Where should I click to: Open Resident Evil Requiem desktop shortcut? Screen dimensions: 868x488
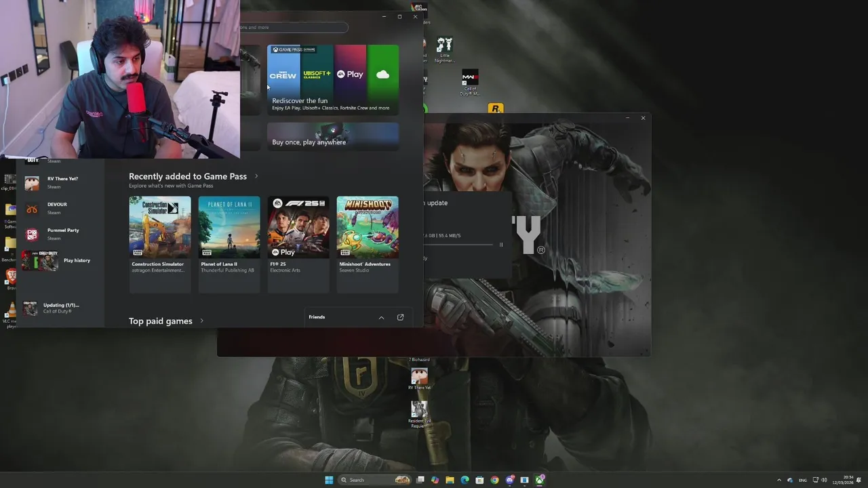[x=419, y=414]
